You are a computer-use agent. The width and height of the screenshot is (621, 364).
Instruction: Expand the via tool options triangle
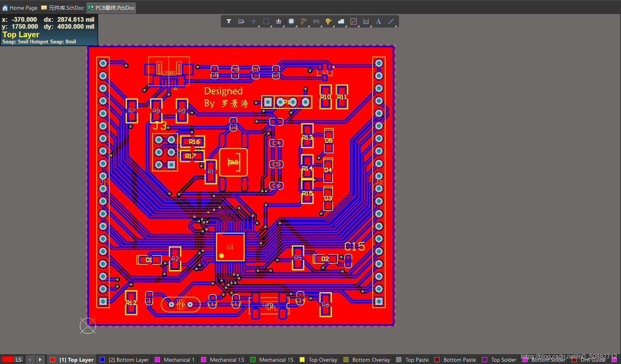coord(333,26)
